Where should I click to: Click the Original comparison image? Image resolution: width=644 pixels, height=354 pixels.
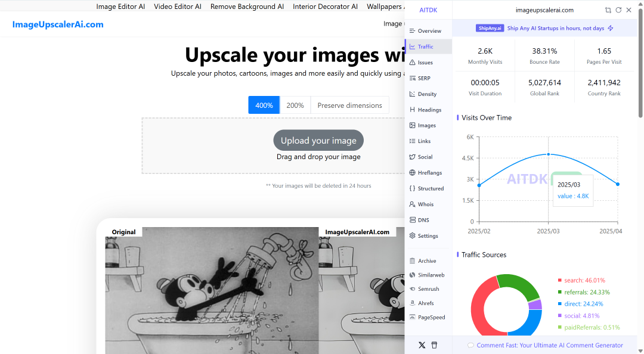click(212, 290)
